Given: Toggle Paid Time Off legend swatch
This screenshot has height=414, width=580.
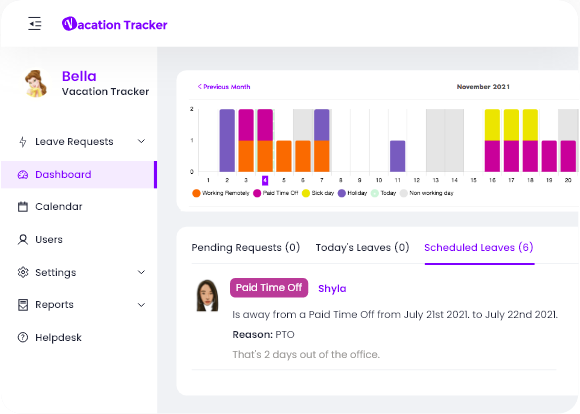Looking at the screenshot, I should point(257,193).
